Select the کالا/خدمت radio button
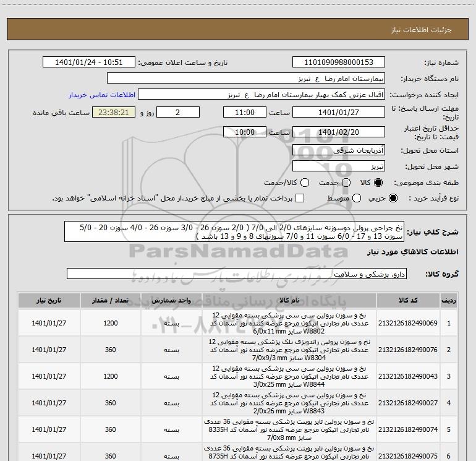Image resolution: width=476 pixels, height=461 pixels. tap(305, 183)
